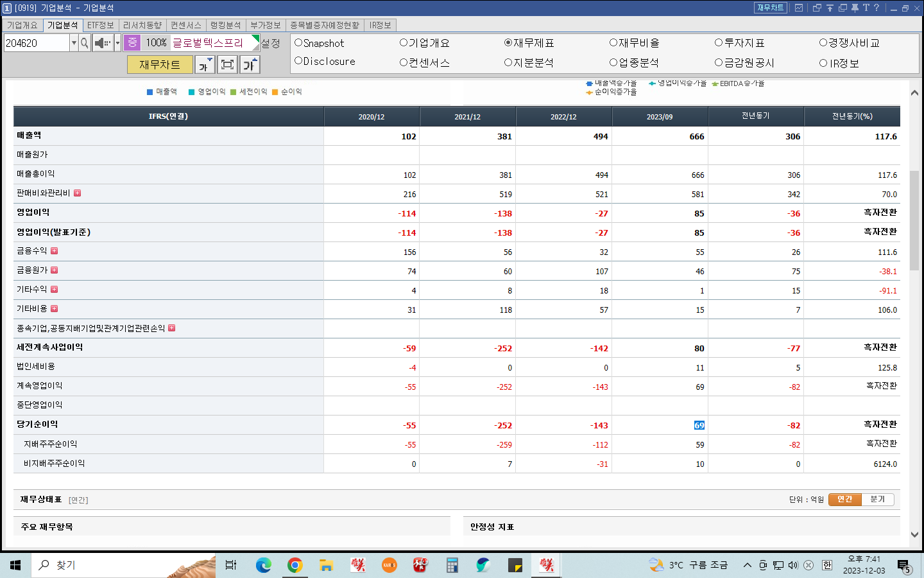Click the T font icon in the title bar

point(866,8)
